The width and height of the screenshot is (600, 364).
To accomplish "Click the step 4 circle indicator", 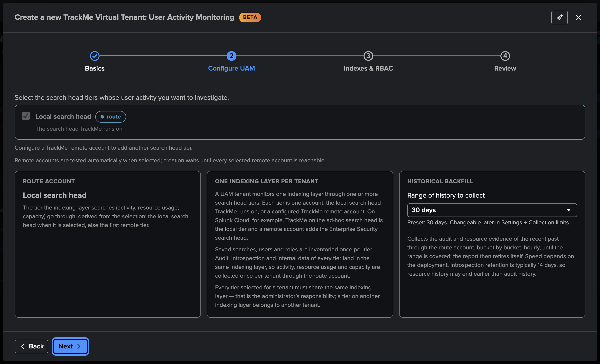I will click(x=505, y=56).
